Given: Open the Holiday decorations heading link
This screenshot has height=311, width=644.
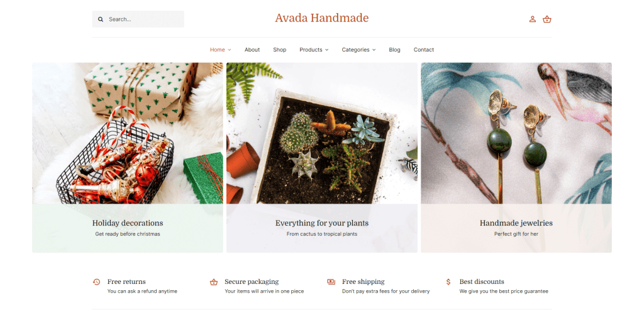Looking at the screenshot, I should 128,223.
